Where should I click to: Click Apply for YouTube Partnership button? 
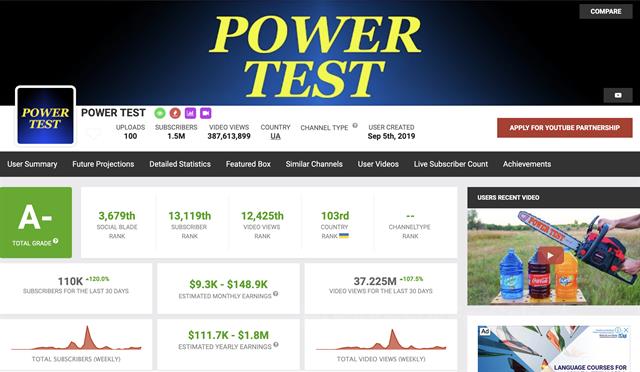564,128
